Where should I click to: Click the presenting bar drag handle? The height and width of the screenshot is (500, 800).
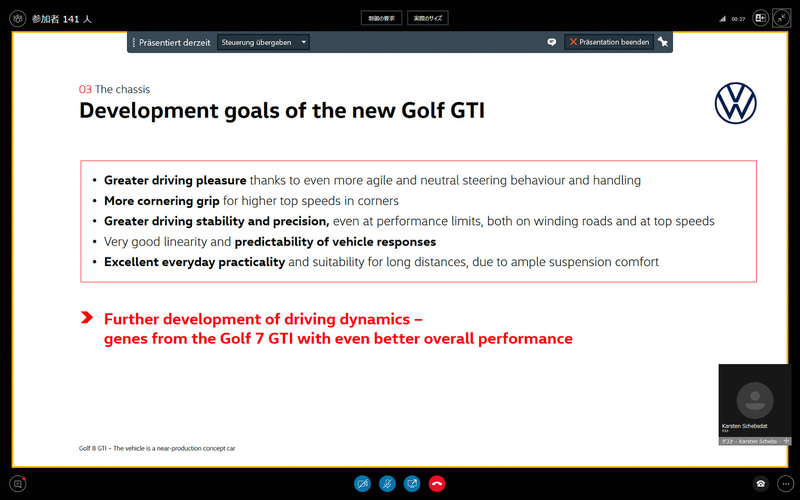pos(134,42)
